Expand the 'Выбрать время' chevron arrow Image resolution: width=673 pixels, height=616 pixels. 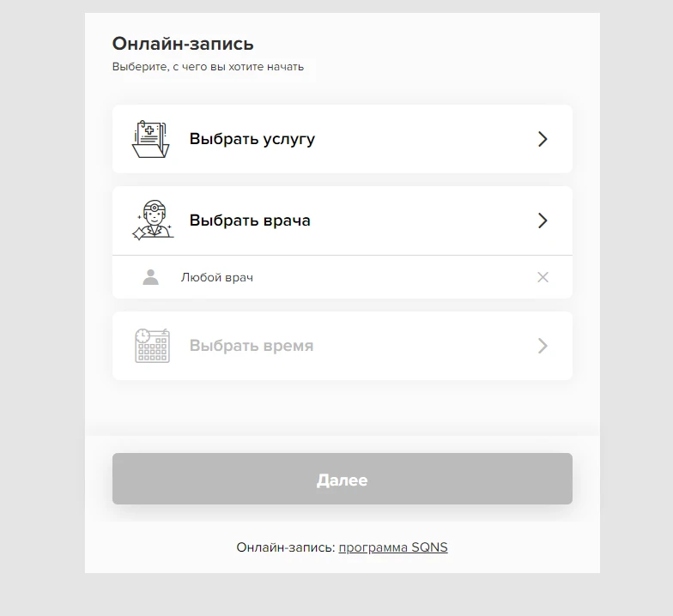pos(543,346)
